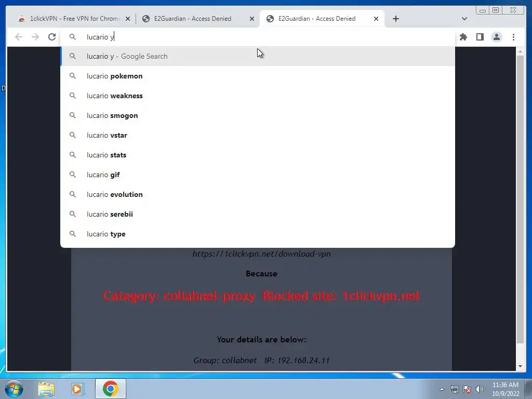Image resolution: width=532 pixels, height=399 pixels.
Task: Click the blocked URL 1clickvpn.net/download-vpn text
Action: [x=262, y=254]
